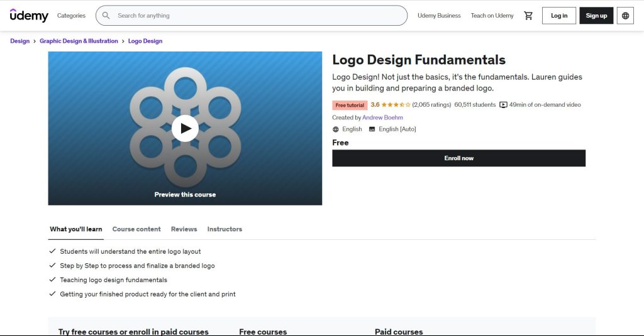Image resolution: width=644 pixels, height=336 pixels.
Task: Click the Log in button
Action: point(559,16)
